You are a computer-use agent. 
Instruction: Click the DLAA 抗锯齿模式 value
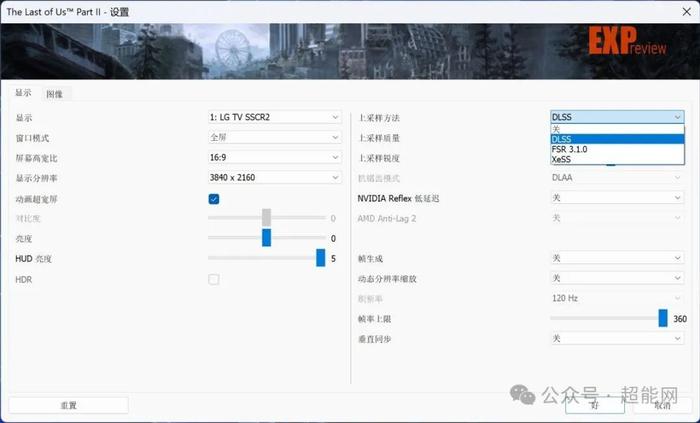coord(562,178)
